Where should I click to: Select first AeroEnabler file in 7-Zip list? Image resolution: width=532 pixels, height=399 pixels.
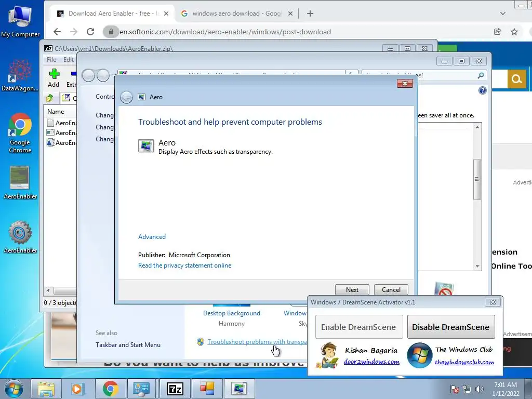(61, 123)
